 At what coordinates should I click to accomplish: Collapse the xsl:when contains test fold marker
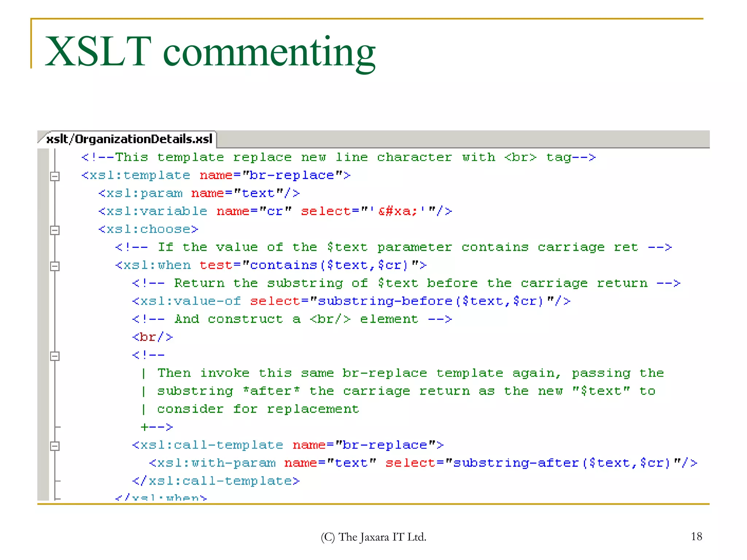[x=55, y=266]
